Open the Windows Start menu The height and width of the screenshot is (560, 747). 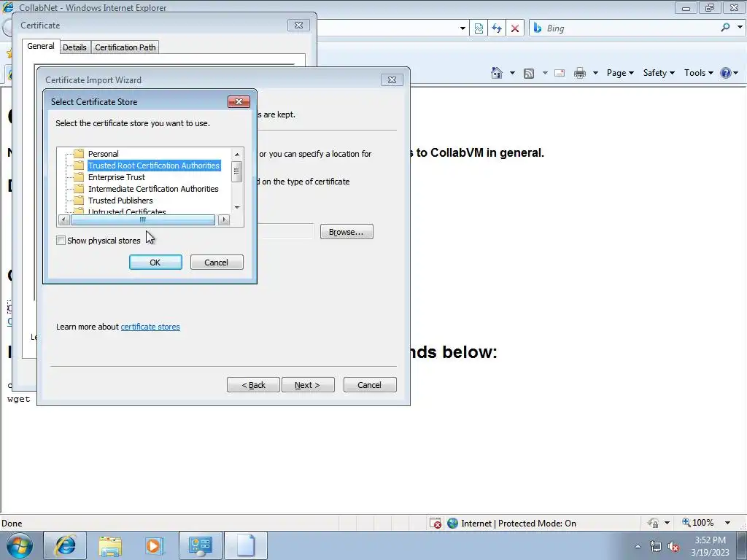[x=18, y=545]
